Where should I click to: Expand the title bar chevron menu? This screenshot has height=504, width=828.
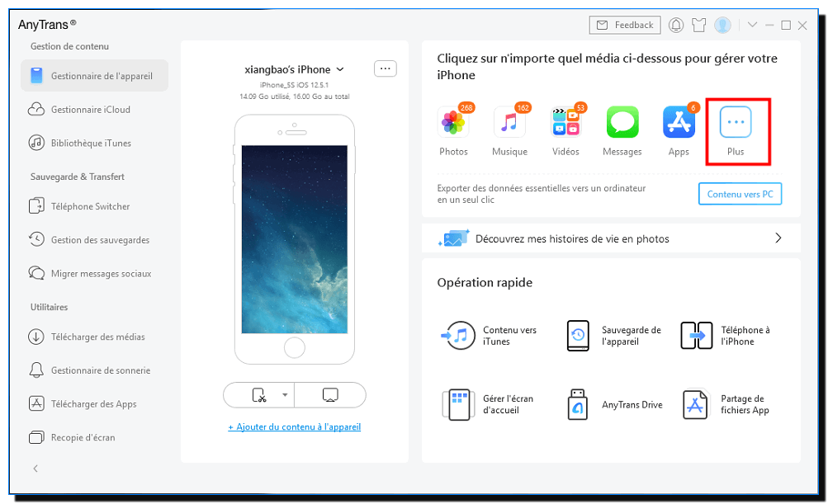point(752,26)
